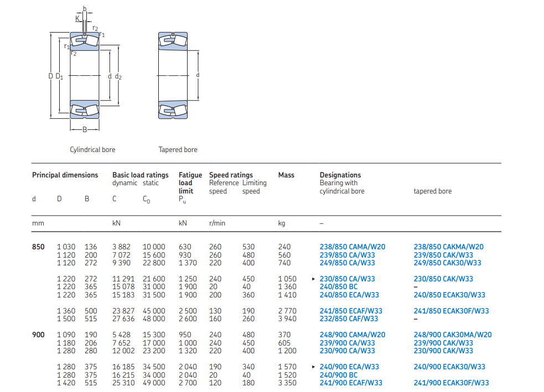The height and width of the screenshot is (392, 544).
Task: Open the 240/850 ECA/W33 designation link
Action: 349,295
